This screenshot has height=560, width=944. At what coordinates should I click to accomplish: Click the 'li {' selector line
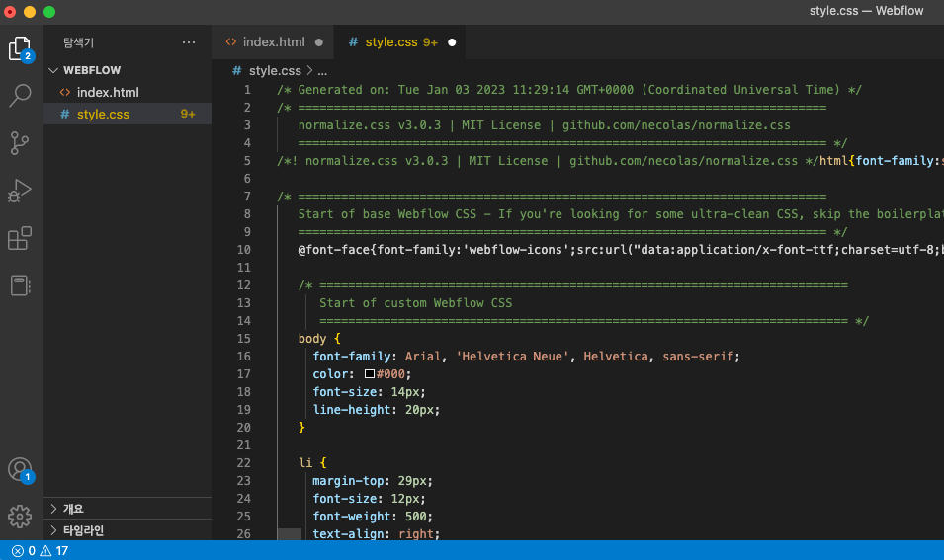click(312, 463)
